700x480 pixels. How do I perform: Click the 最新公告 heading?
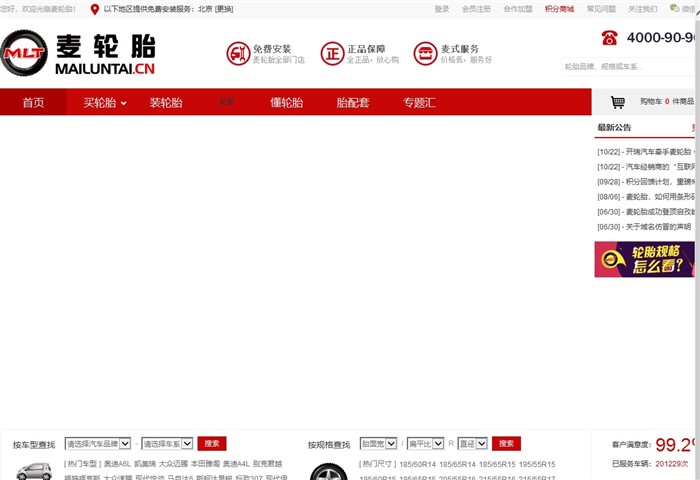pos(614,127)
